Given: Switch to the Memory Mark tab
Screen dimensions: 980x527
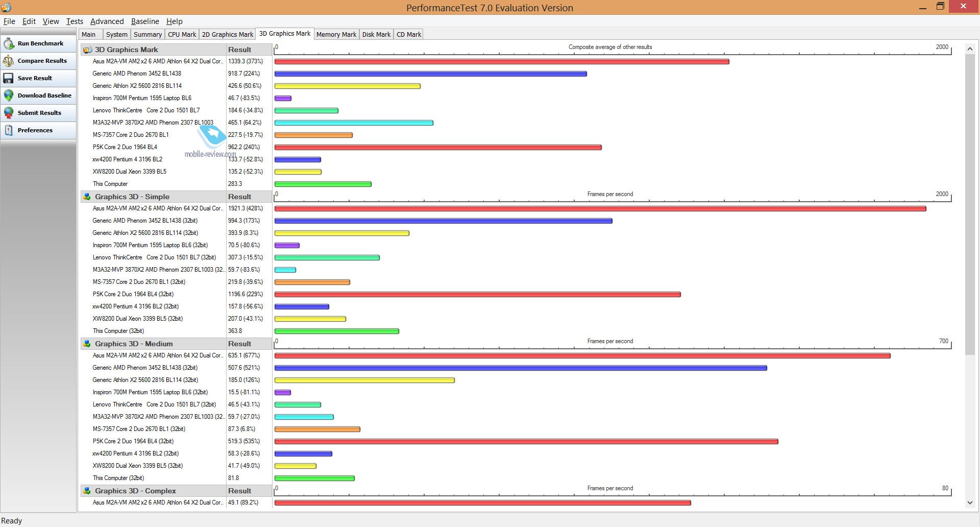Looking at the screenshot, I should click(x=336, y=34).
